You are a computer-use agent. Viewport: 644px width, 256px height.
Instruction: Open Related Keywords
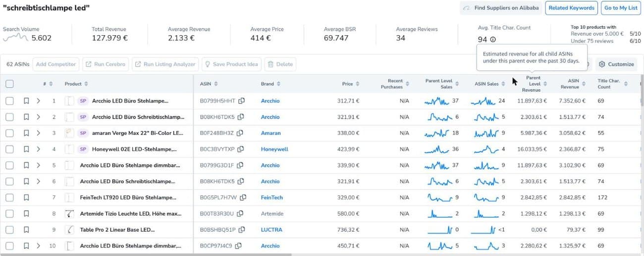click(571, 8)
